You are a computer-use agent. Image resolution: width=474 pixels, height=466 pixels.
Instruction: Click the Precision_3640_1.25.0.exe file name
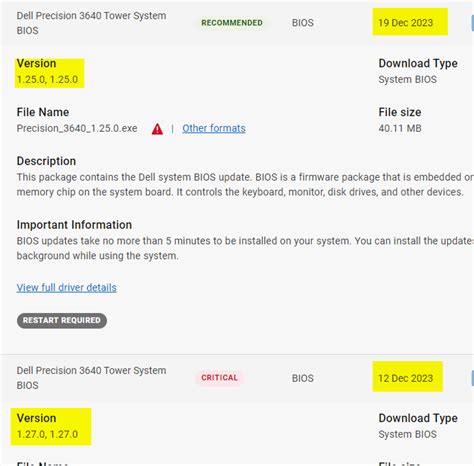77,128
